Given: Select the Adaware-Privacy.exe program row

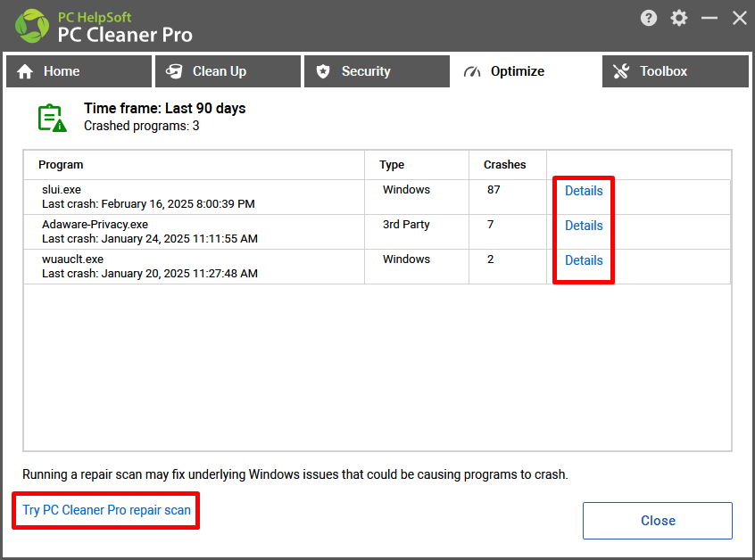Looking at the screenshot, I should click(377, 232).
